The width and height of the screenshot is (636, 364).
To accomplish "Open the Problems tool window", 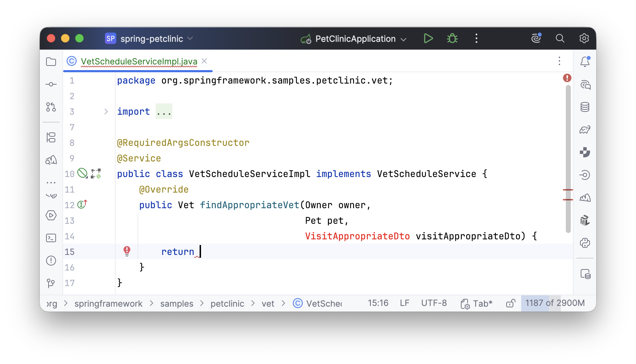I will coord(51,261).
